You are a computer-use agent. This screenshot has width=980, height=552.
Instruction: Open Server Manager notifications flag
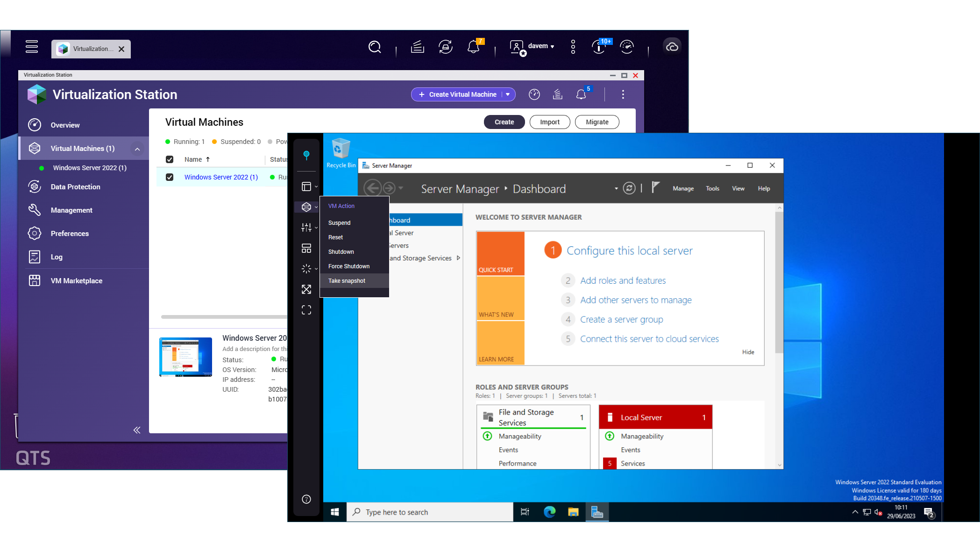coord(655,187)
